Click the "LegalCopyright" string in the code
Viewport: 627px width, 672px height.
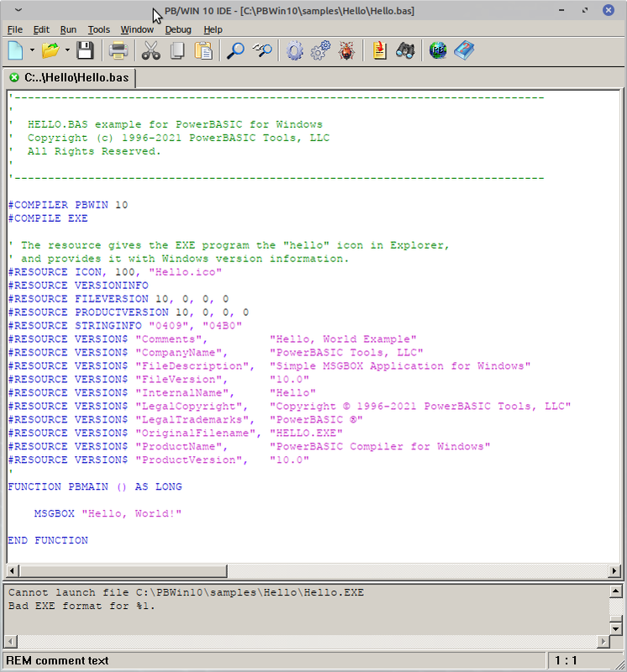click(189, 406)
